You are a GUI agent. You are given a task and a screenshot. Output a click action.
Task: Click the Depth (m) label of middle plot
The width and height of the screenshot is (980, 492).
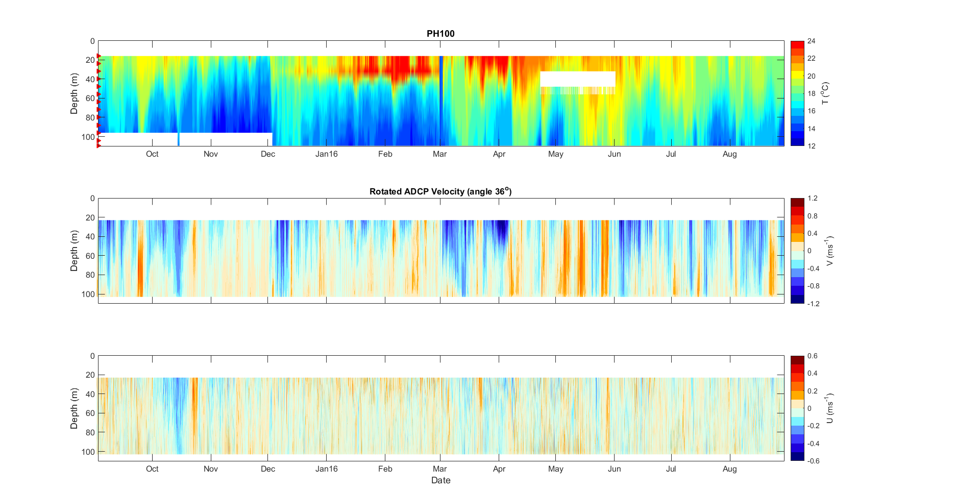74,251
